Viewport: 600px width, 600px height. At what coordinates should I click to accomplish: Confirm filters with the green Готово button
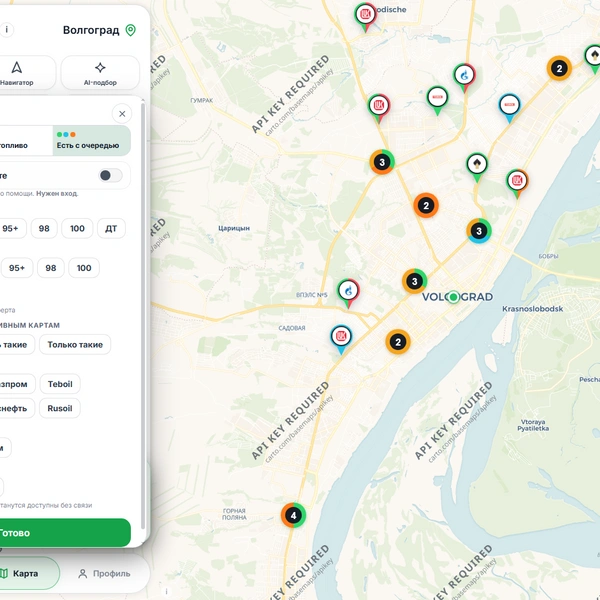(63, 533)
